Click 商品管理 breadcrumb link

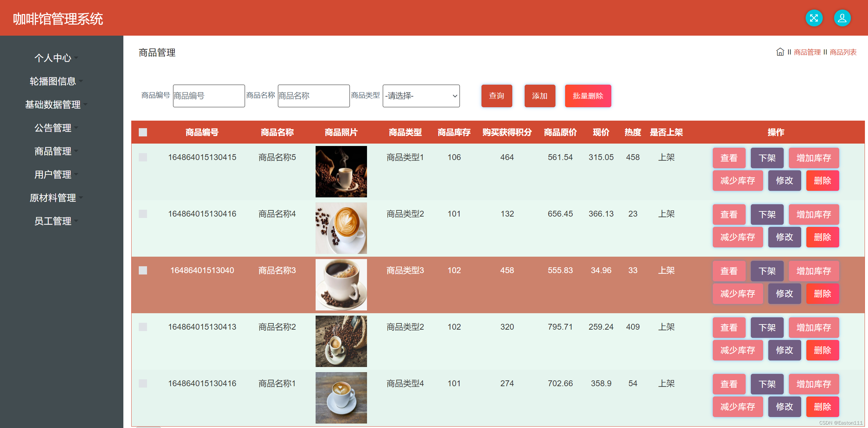pos(807,52)
